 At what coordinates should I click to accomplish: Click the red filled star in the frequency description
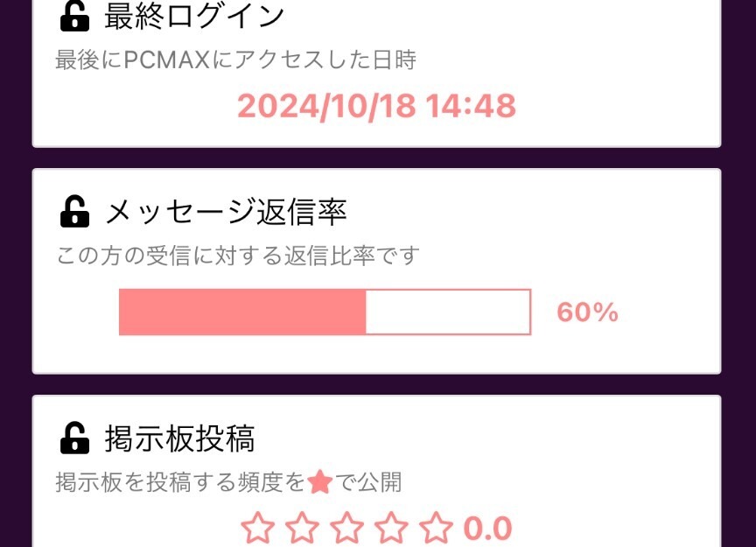tap(321, 480)
